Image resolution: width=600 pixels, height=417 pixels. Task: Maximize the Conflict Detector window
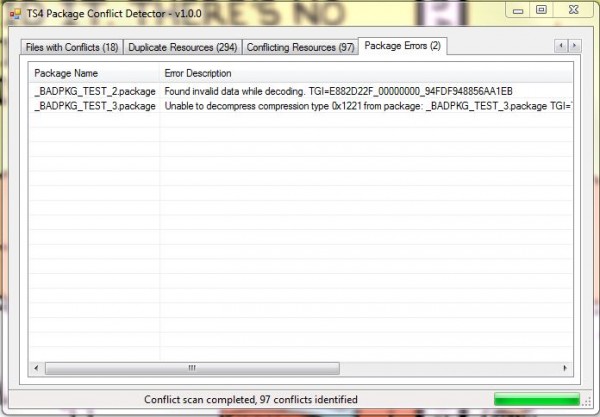(x=541, y=9)
